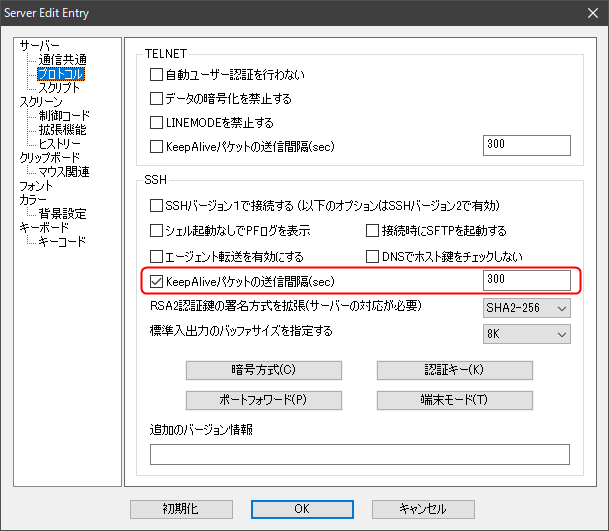Enable 接続時にSFTPを起動する checkbox
This screenshot has width=609, height=531.
point(372,231)
